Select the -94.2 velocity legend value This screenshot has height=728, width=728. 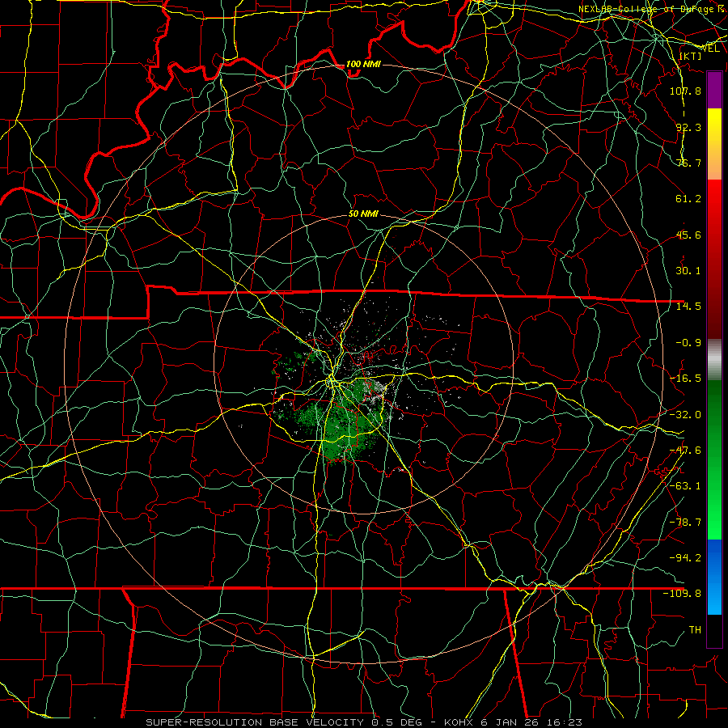click(x=685, y=558)
